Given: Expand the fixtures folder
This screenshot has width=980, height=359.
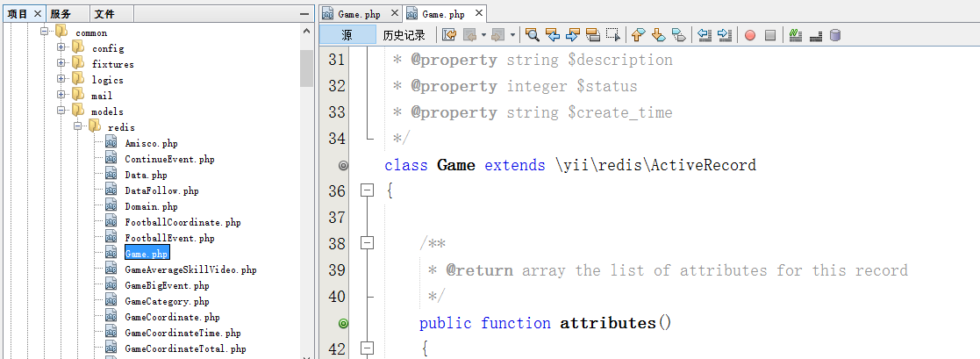Looking at the screenshot, I should tap(61, 62).
